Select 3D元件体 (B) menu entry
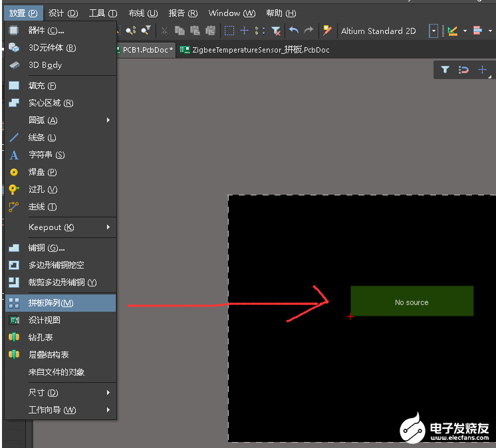 tap(61, 48)
